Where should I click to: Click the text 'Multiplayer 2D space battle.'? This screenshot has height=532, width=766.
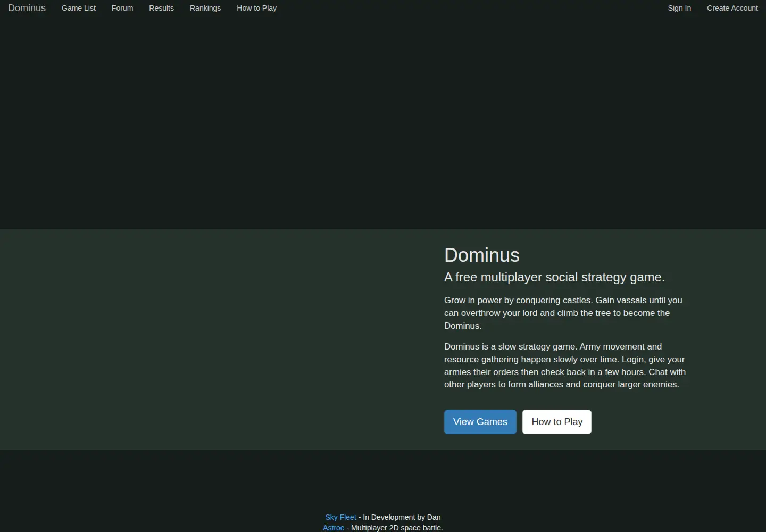[397, 528]
